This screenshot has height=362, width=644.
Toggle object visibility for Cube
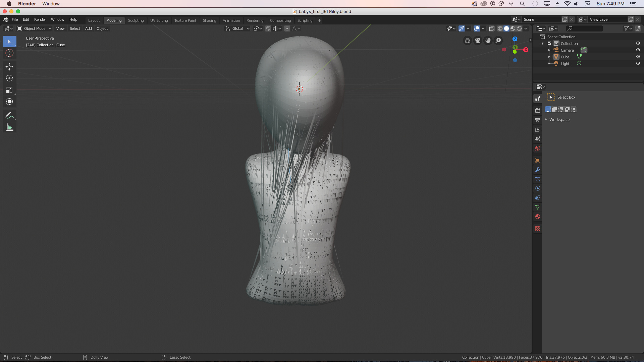(x=638, y=57)
